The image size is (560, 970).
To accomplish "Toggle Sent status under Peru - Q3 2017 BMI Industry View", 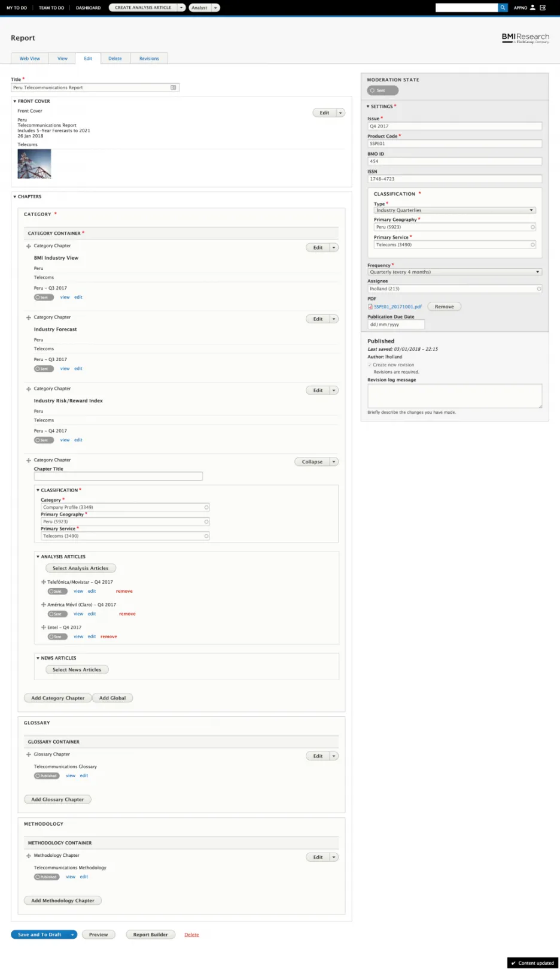I will (44, 297).
